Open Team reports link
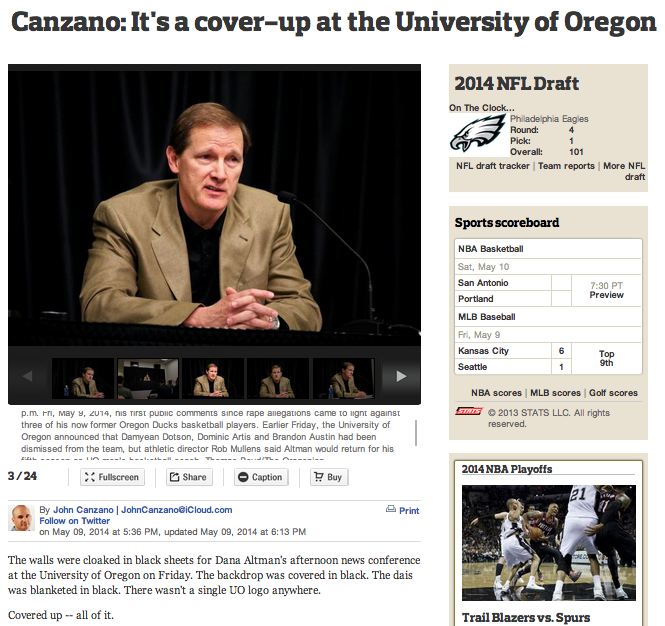Viewport: 665px width, 626px height. coord(566,166)
